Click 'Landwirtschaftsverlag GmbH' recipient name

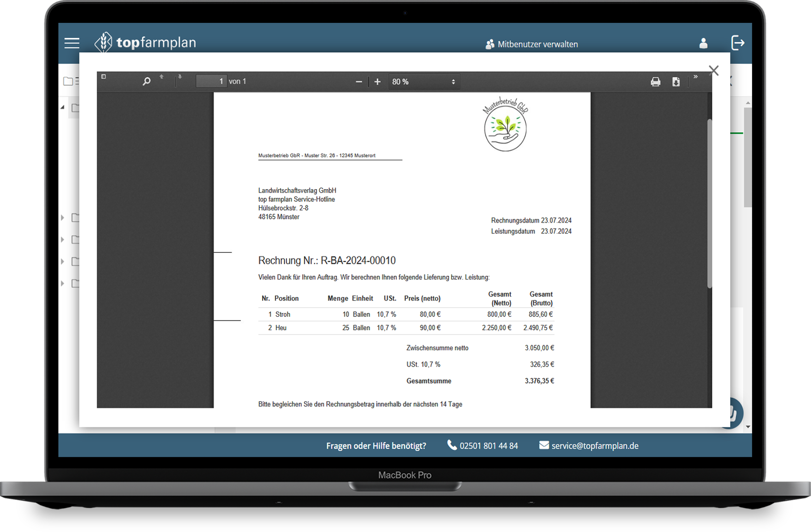click(x=297, y=191)
